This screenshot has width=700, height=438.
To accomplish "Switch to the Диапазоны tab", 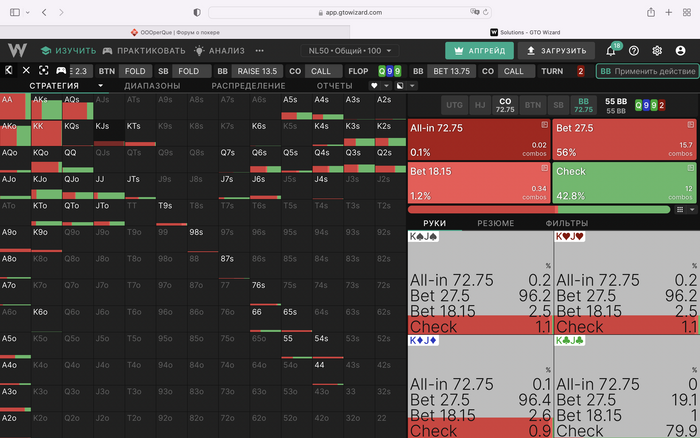I will (x=152, y=85).
